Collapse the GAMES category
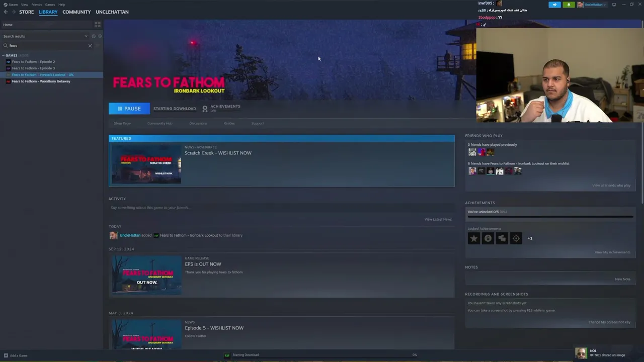Image resolution: width=644 pixels, height=362 pixels. 4,55
